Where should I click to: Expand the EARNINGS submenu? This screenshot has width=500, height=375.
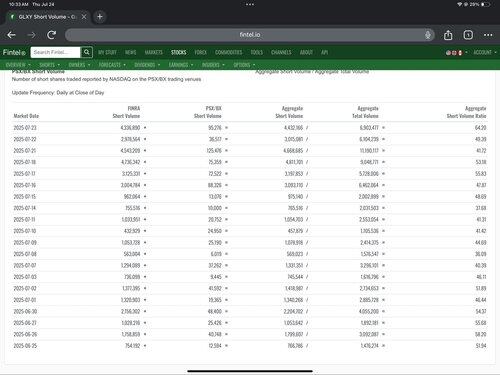pyautogui.click(x=181, y=65)
